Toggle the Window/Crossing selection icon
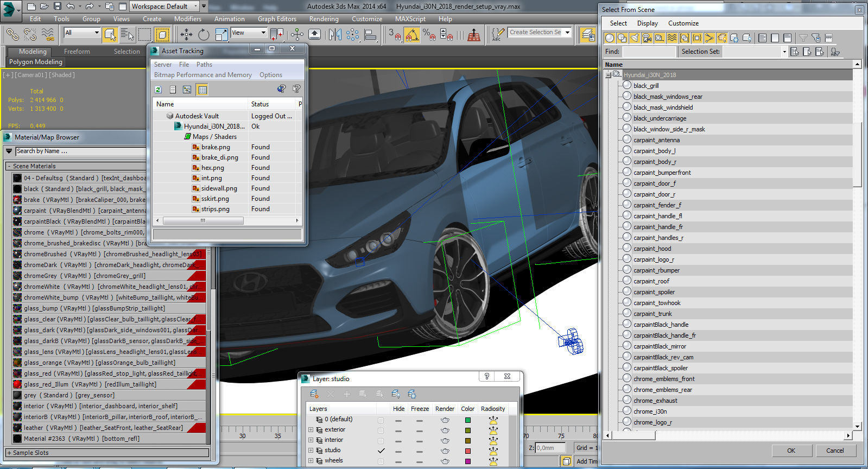Screen dimensions: 868x469 (x=162, y=35)
